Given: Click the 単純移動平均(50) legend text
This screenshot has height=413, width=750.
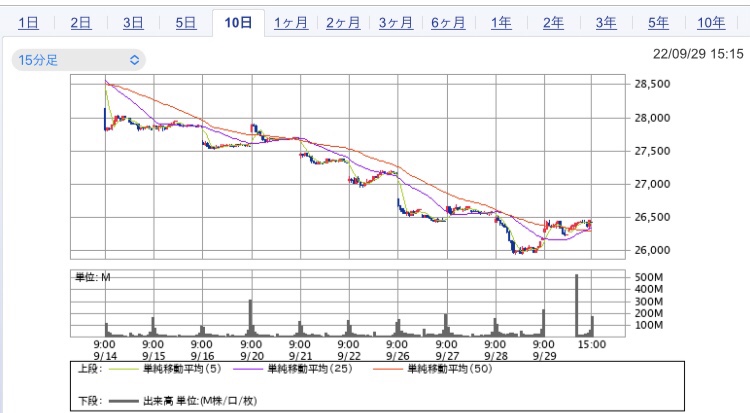Looking at the screenshot, I should [x=450, y=369].
